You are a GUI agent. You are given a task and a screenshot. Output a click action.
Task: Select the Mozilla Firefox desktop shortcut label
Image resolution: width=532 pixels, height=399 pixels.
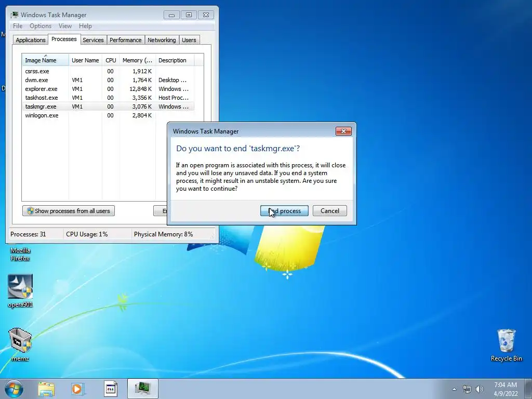20,254
